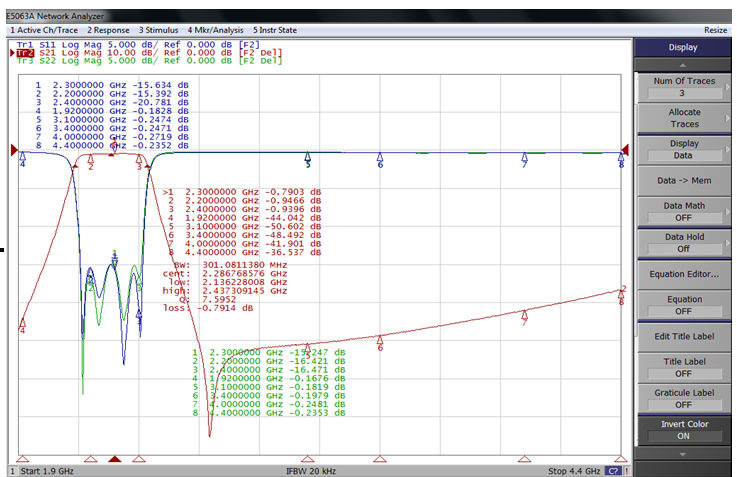The image size is (737, 477).
Task: Select the red marker 6 on S21 trace
Action: click(380, 341)
